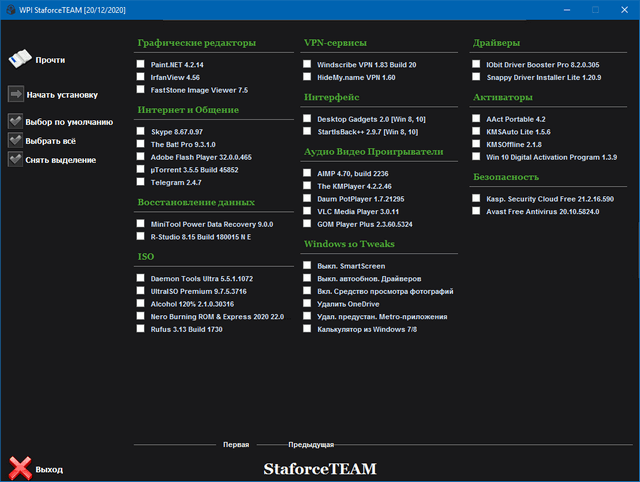Click the red X Выход icon
The width and height of the screenshot is (640, 482).
coord(19,468)
